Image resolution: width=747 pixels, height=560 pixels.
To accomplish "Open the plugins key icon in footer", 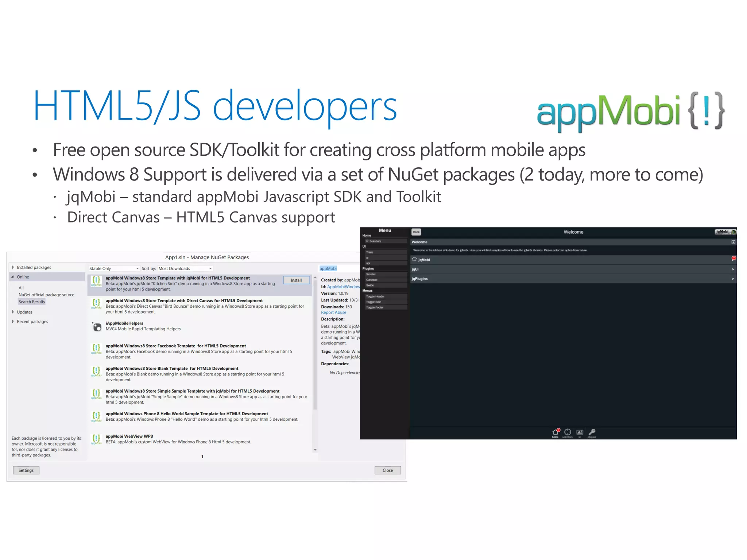I will [592, 433].
